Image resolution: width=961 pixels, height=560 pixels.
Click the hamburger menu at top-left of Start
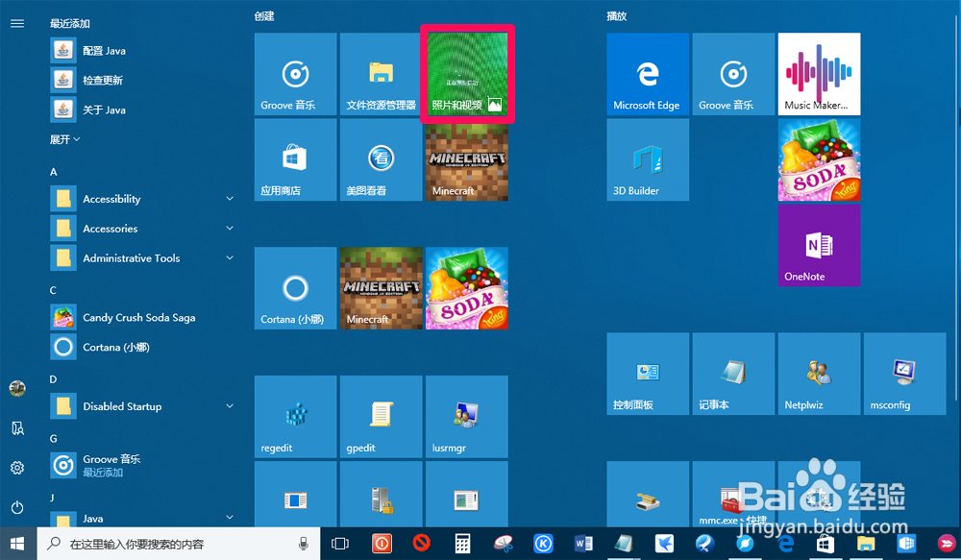(17, 23)
